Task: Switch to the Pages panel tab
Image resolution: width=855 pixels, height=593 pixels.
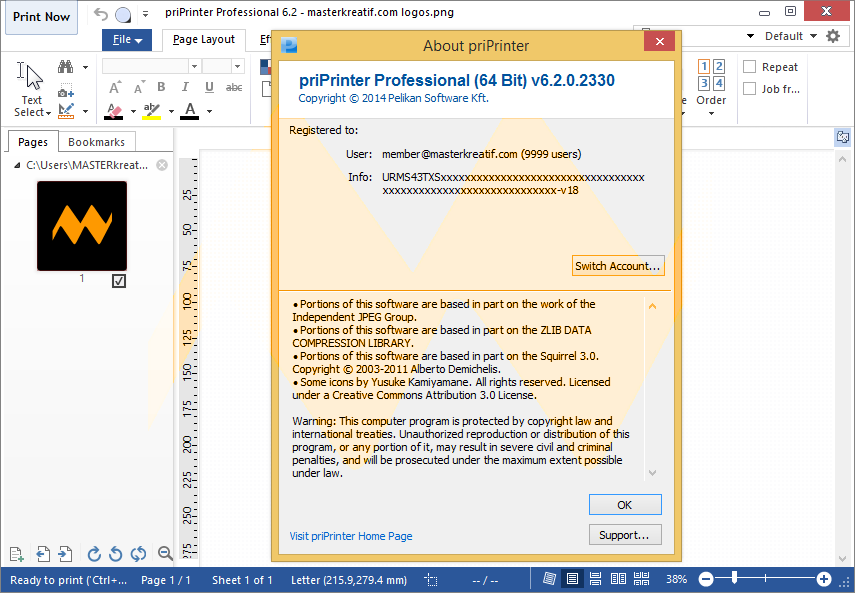Action: coord(33,142)
